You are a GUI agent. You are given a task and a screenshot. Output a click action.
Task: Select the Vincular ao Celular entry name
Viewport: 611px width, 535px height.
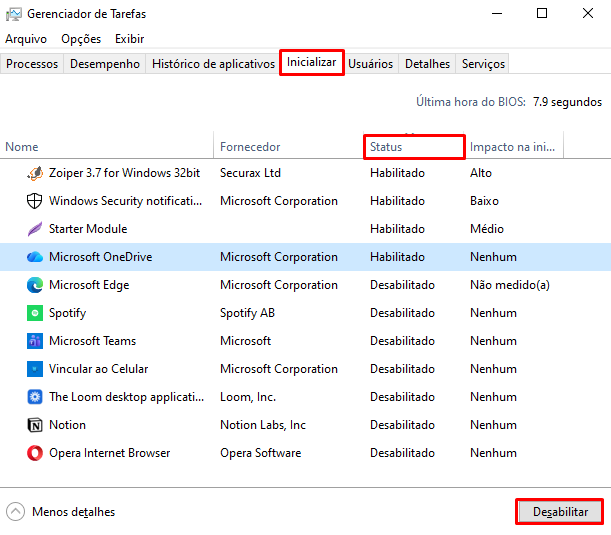pos(99,369)
